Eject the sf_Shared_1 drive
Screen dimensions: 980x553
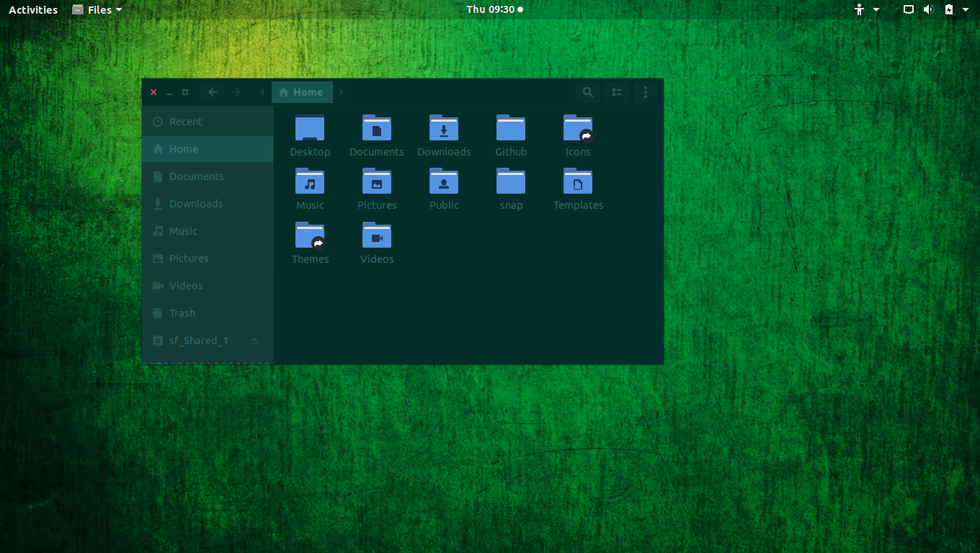click(x=254, y=341)
